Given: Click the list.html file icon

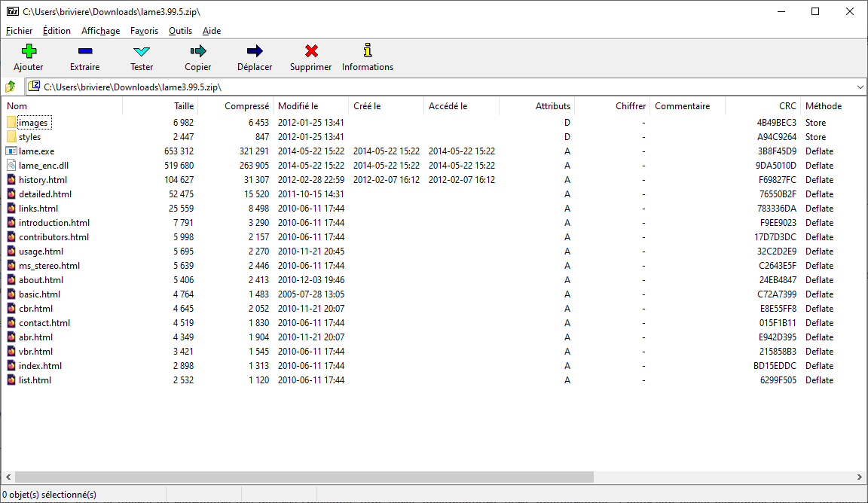Looking at the screenshot, I should (x=11, y=380).
